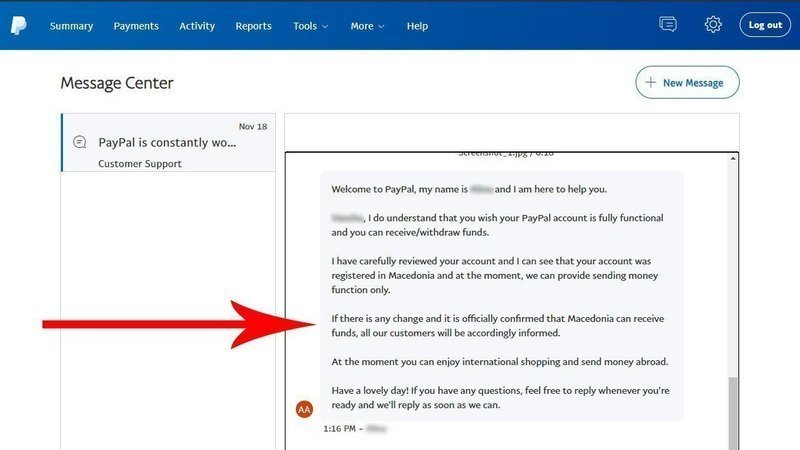Image resolution: width=800 pixels, height=450 pixels.
Task: Click the 'Welcome to PayPal' sentence
Action: pos(469,189)
